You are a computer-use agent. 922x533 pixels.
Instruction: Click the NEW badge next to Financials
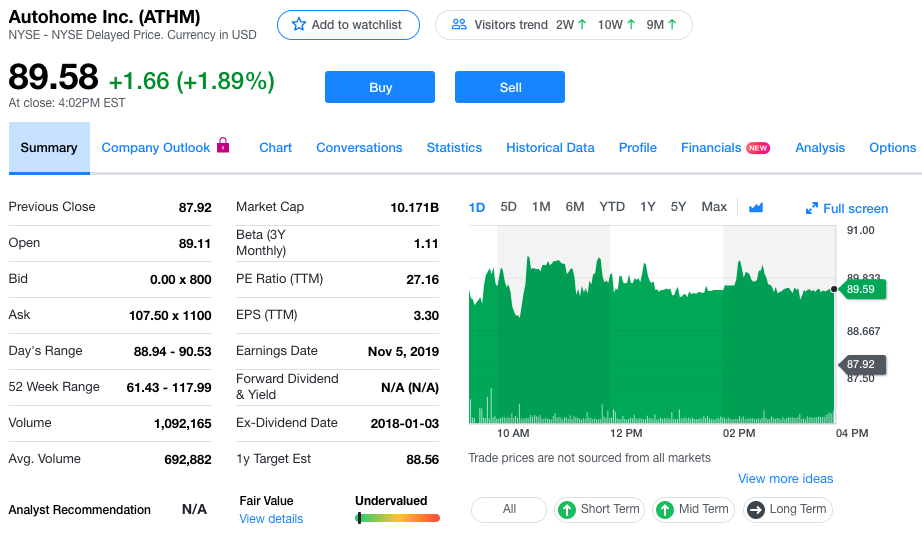coord(758,148)
